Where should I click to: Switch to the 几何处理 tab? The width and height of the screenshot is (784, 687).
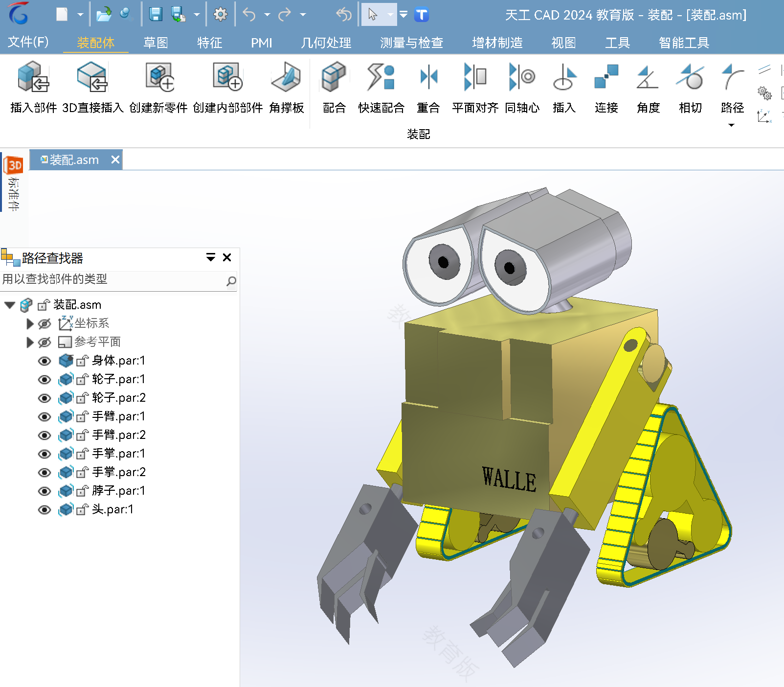(x=326, y=43)
